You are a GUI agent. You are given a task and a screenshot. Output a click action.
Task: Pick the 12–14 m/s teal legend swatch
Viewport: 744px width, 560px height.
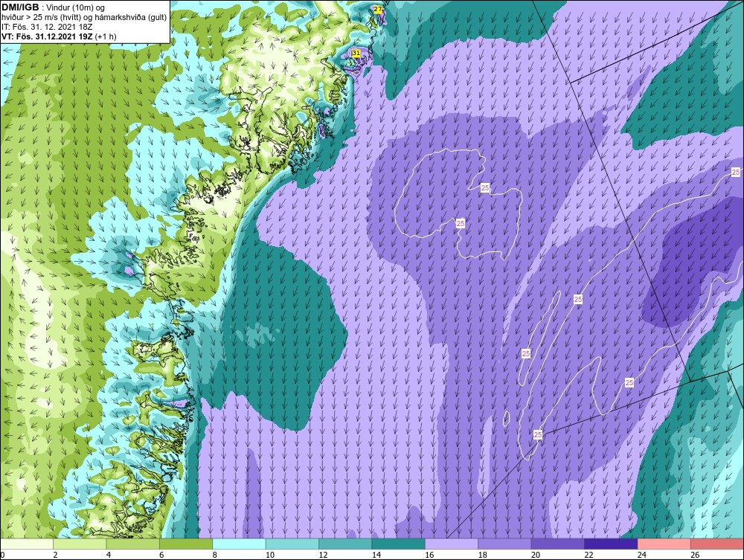[x=345, y=544]
